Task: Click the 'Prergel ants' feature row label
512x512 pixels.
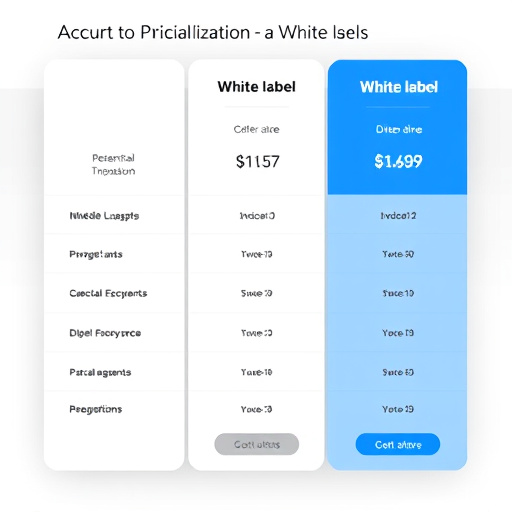Action: coord(96,254)
